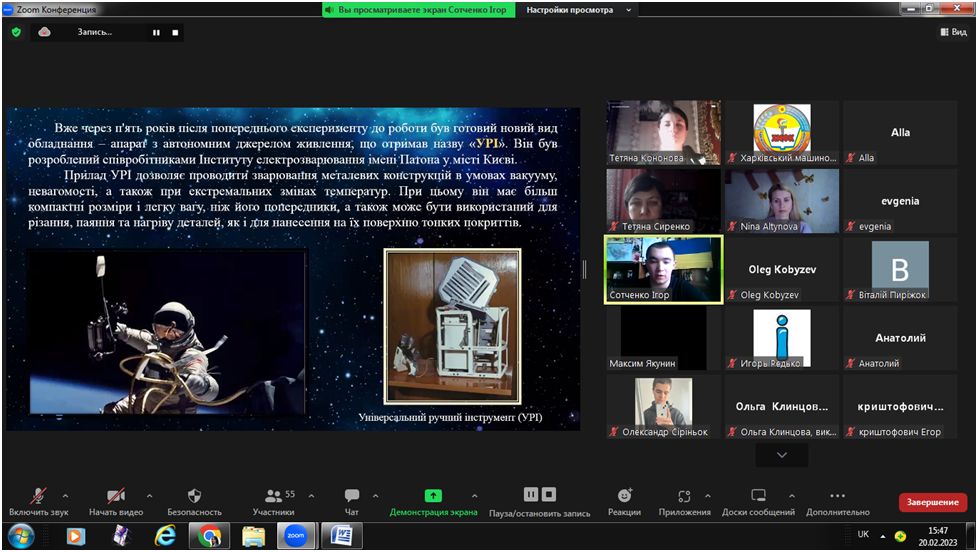Screen dimensions: 978x552
Task: Click the shared-screen panel divider handle
Action: pyautogui.click(x=584, y=269)
